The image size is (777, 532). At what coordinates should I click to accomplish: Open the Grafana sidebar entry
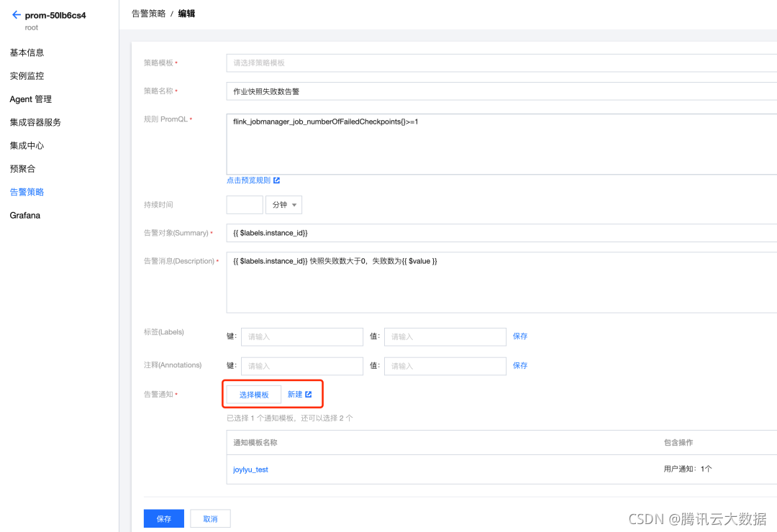25,215
